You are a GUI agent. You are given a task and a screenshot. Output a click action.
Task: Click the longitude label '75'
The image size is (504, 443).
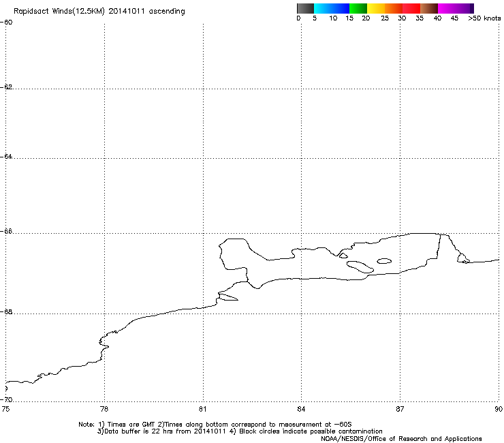(5, 409)
